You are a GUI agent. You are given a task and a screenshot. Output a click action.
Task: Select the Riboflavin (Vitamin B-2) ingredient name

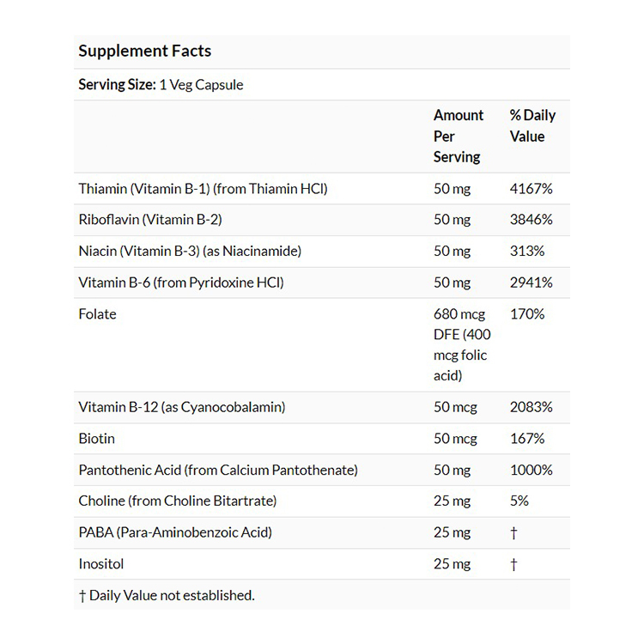click(149, 219)
